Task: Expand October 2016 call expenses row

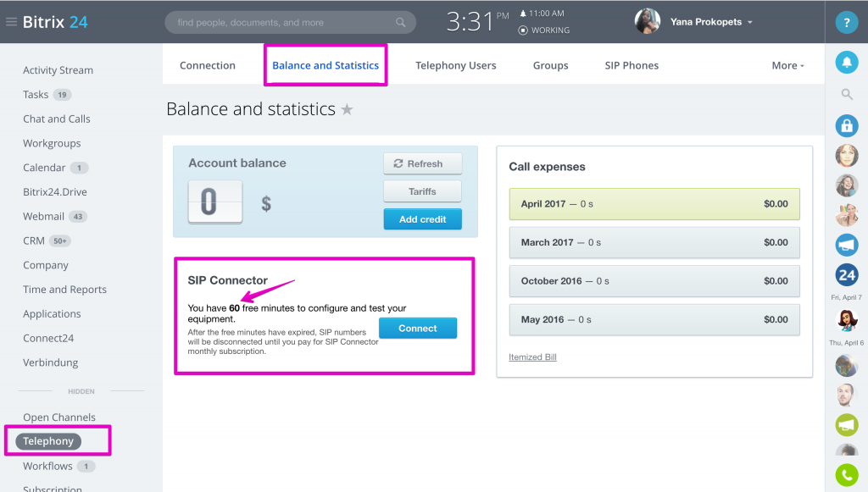Action: click(654, 281)
